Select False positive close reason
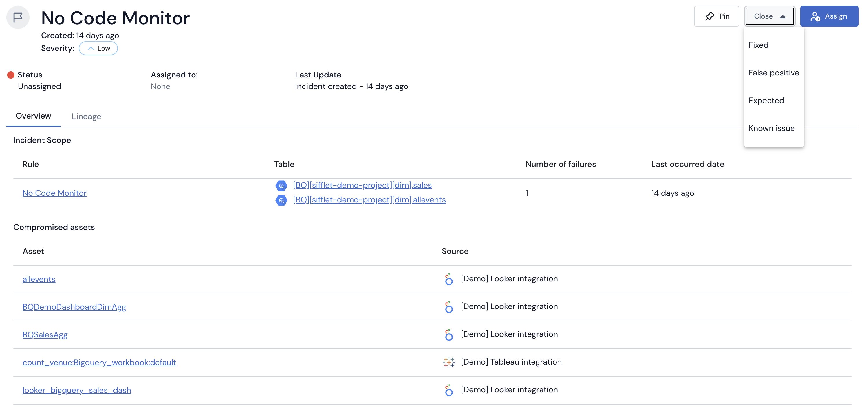 tap(773, 73)
